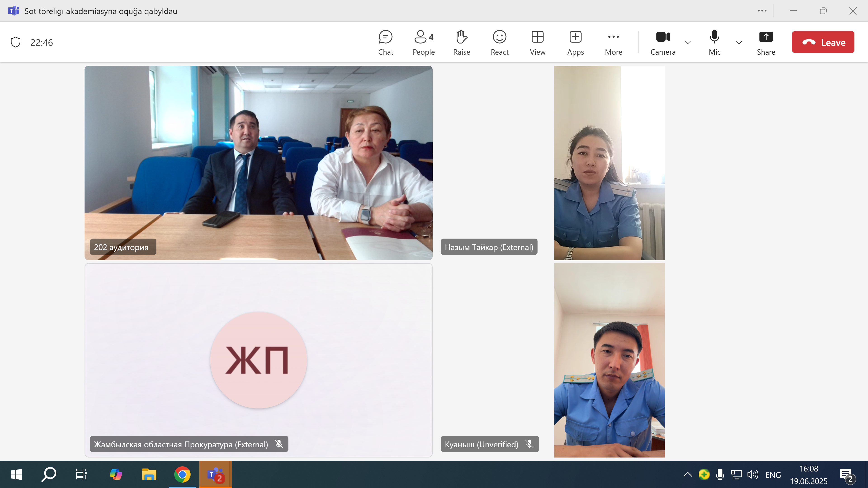868x488 pixels.
Task: Click the muted mic icon next to Куаныш
Action: [529, 444]
